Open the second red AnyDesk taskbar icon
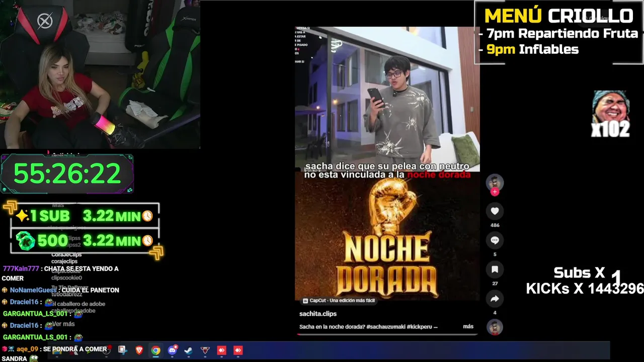The height and width of the screenshot is (362, 644). (238, 350)
